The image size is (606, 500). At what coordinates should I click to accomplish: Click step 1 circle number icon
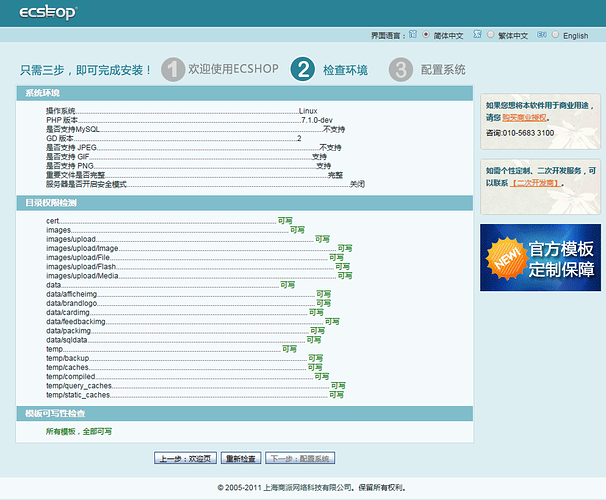click(172, 70)
